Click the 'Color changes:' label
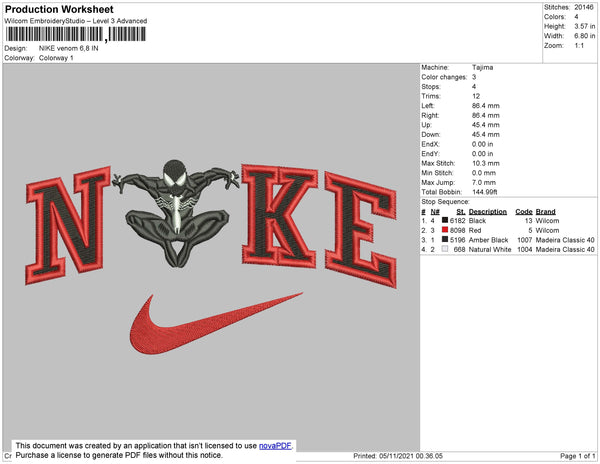600x464 pixels. tap(444, 77)
